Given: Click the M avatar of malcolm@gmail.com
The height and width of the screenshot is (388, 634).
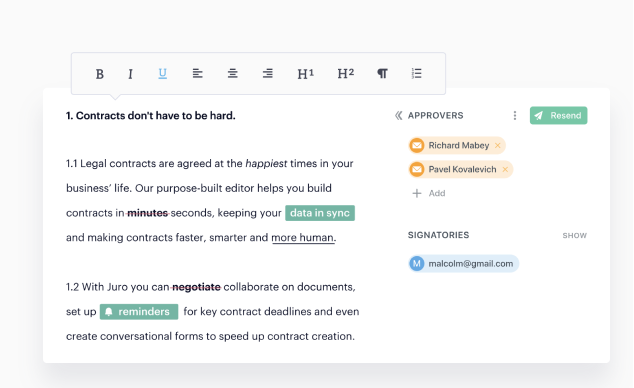Looking at the screenshot, I should coord(417,264).
